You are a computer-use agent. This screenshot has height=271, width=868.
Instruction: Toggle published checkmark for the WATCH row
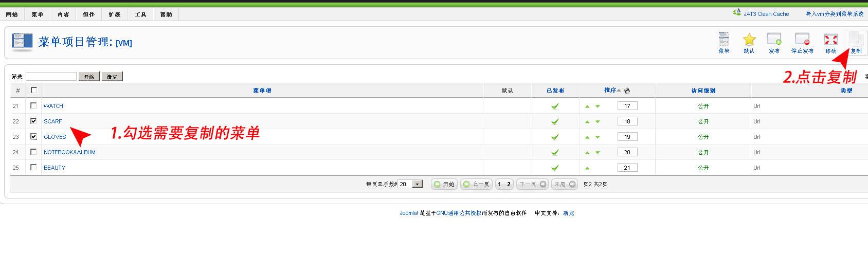point(555,106)
